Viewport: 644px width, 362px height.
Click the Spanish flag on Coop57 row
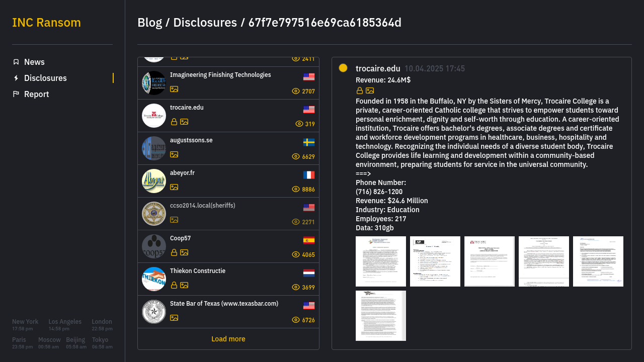click(x=309, y=240)
